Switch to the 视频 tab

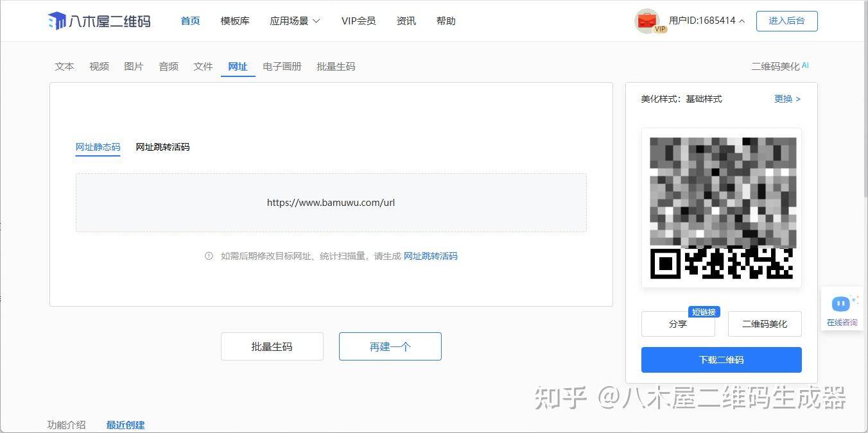click(x=100, y=66)
